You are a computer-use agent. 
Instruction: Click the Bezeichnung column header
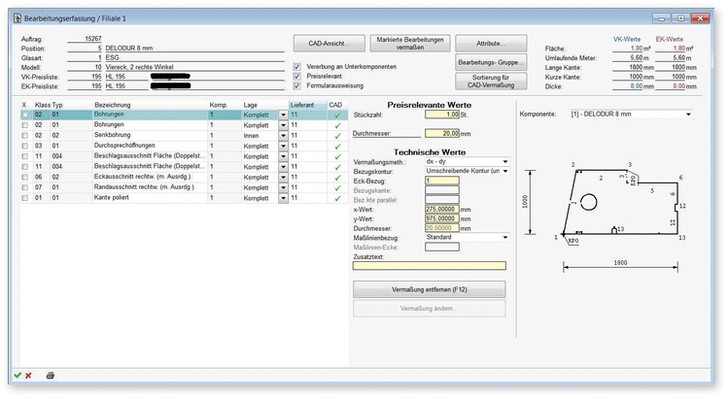click(112, 105)
